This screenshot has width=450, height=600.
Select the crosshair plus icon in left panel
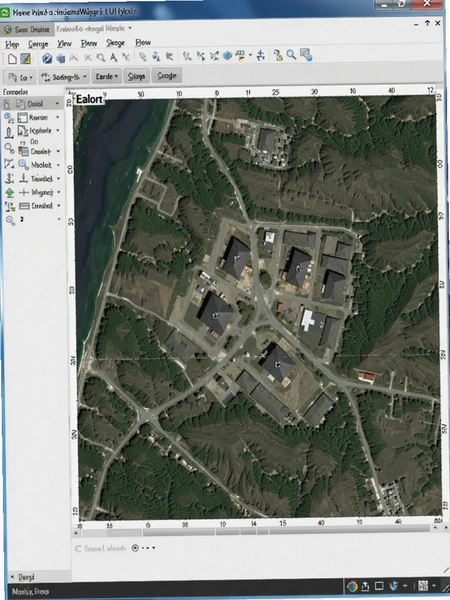pyautogui.click(x=24, y=192)
